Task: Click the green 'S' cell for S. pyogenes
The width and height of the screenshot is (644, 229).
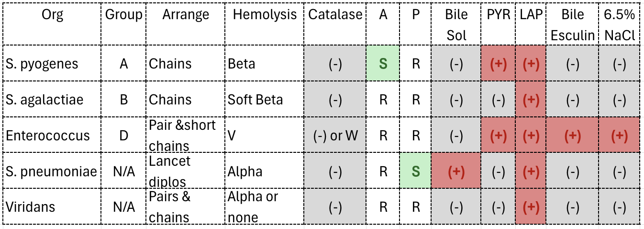Action: coord(383,64)
